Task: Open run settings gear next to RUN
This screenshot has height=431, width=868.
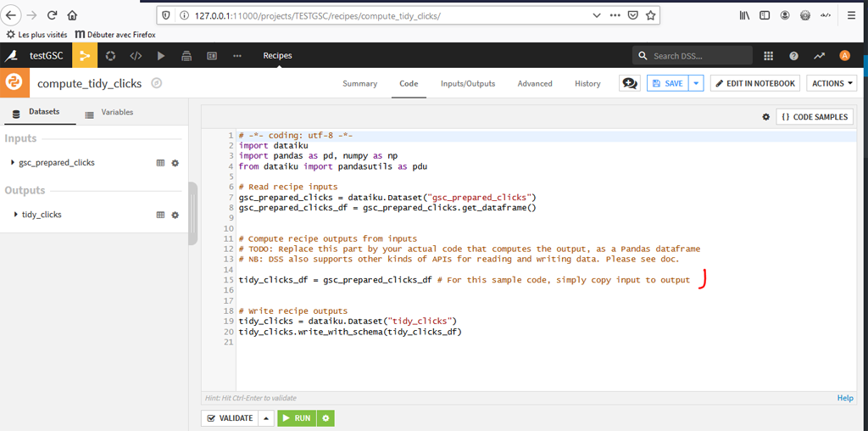Action: pos(325,418)
